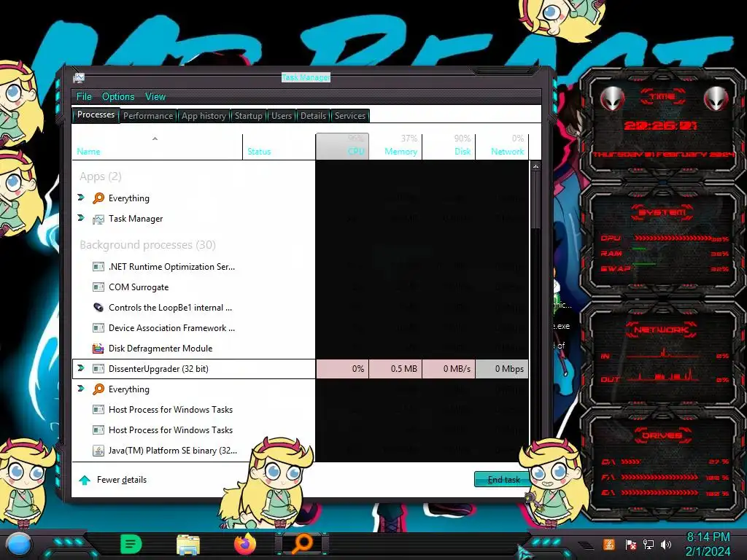Click the Disk Defragmenter Module icon
Viewport: 747px width, 560px height.
(98, 349)
